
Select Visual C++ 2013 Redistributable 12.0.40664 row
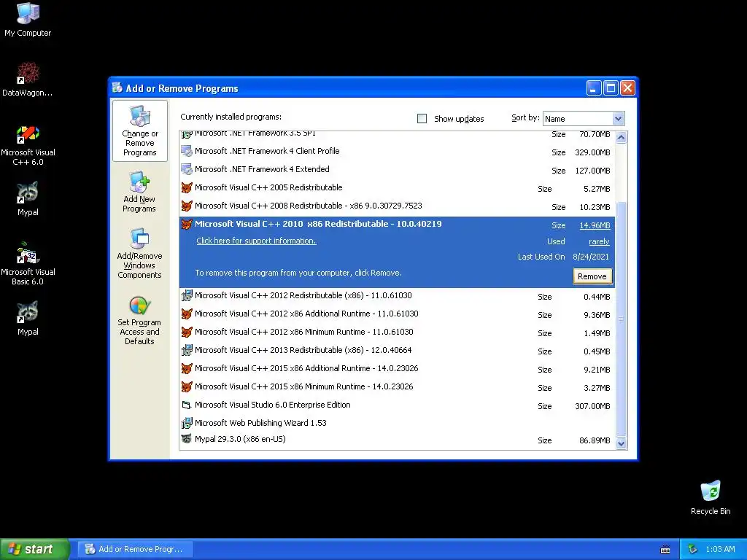(397, 351)
